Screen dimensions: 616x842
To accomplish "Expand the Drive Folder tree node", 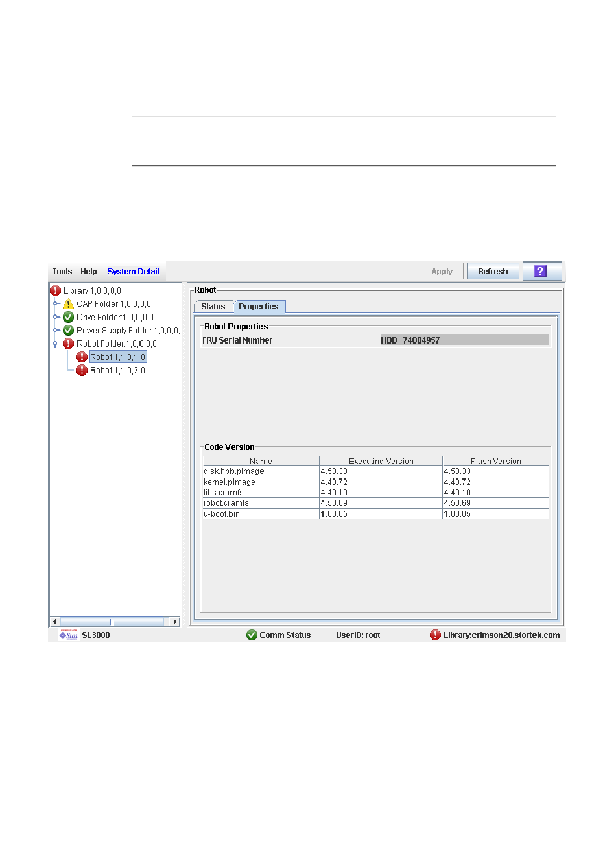I will (56, 318).
